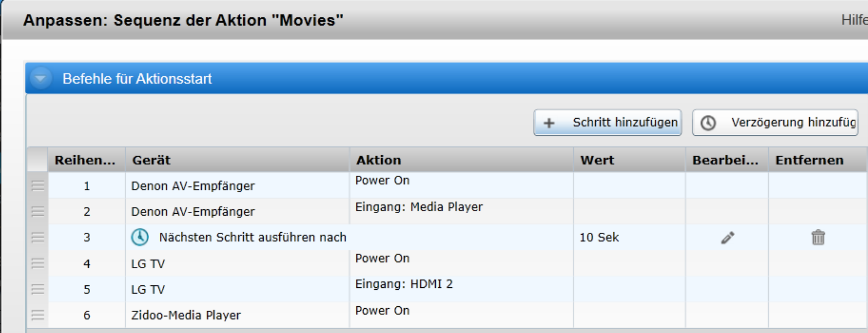Click the drag handle of row 4
Image resolution: width=868 pixels, height=333 pixels.
pos(38,263)
